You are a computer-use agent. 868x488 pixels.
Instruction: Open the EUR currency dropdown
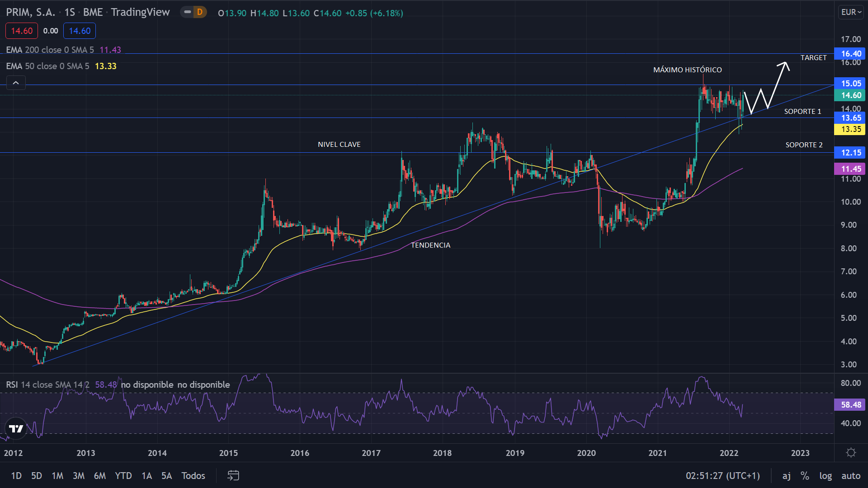pyautogui.click(x=851, y=12)
